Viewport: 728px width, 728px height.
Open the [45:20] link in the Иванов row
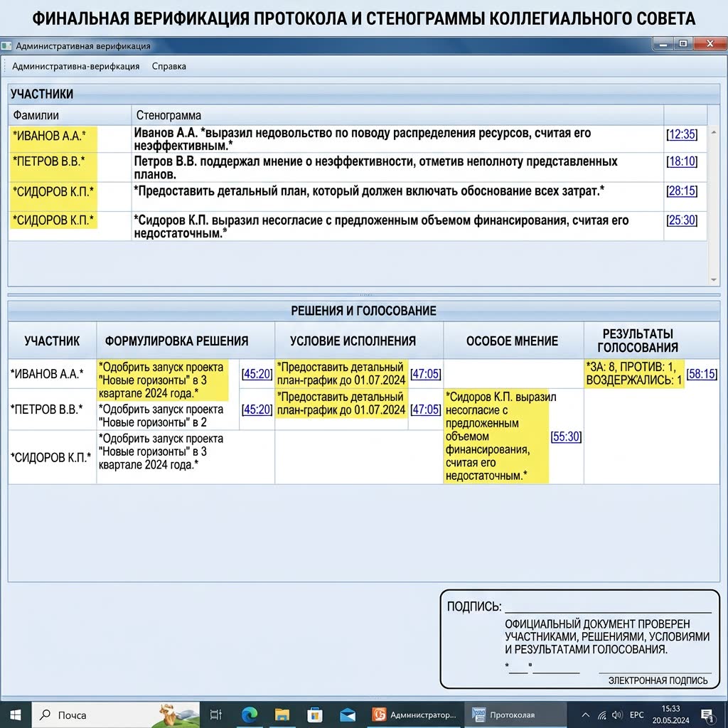[257, 374]
